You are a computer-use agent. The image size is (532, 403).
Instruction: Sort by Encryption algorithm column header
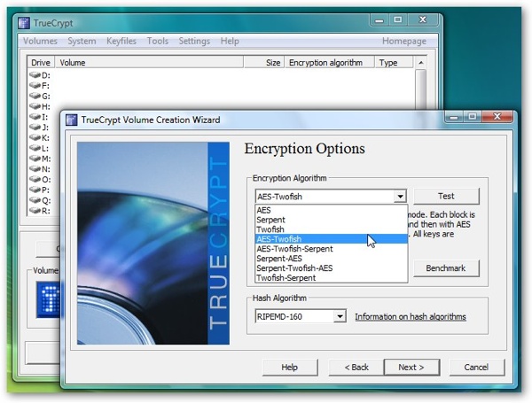[329, 63]
